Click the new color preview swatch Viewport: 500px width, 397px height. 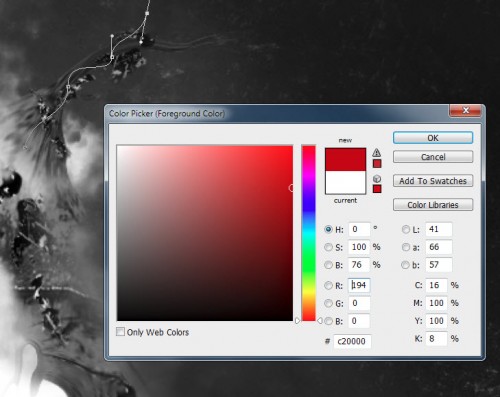click(x=345, y=160)
